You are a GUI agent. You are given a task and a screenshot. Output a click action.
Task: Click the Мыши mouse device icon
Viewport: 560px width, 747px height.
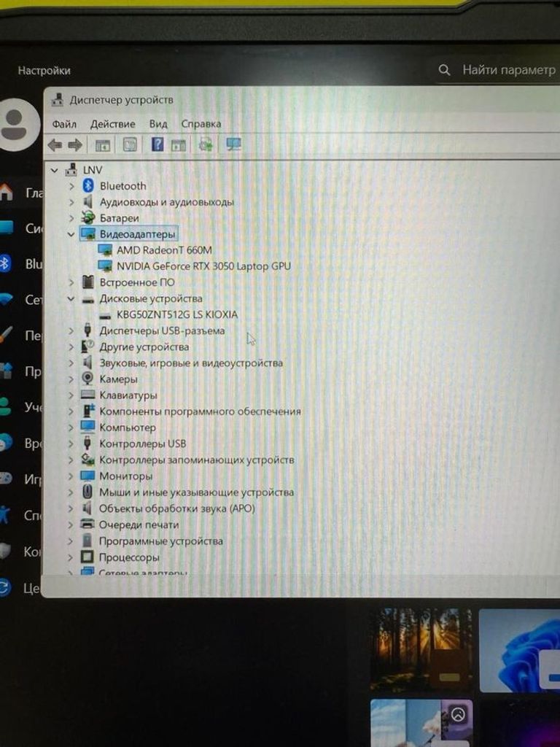point(87,492)
